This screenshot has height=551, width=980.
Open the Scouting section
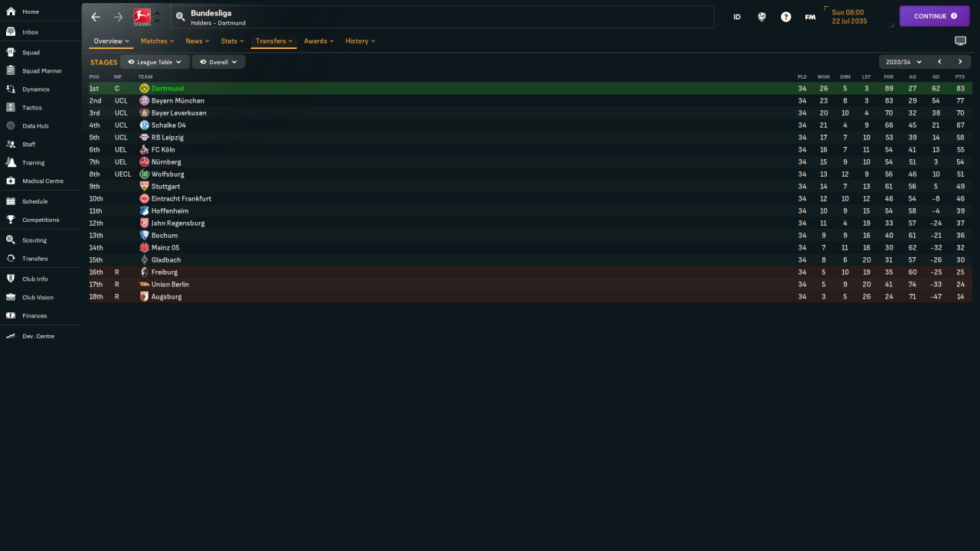coord(34,240)
